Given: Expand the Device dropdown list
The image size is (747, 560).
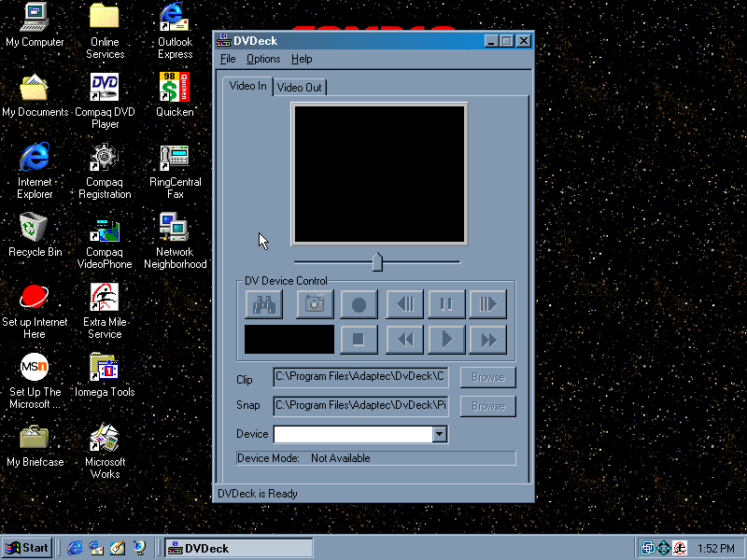Looking at the screenshot, I should 440,434.
